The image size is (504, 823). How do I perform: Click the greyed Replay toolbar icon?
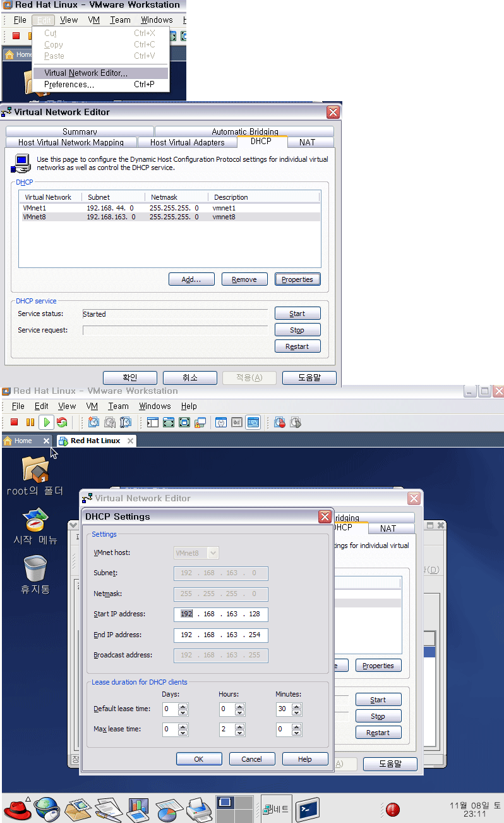[x=296, y=422]
